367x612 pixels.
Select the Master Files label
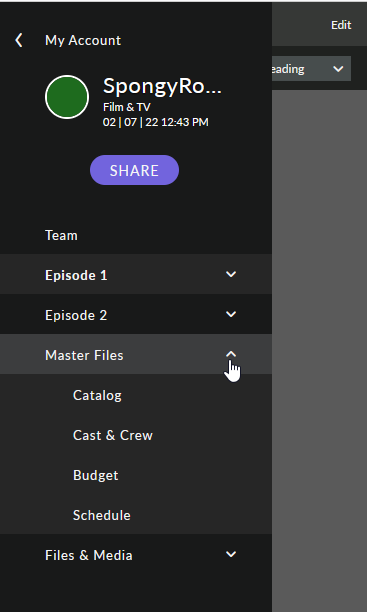click(84, 355)
